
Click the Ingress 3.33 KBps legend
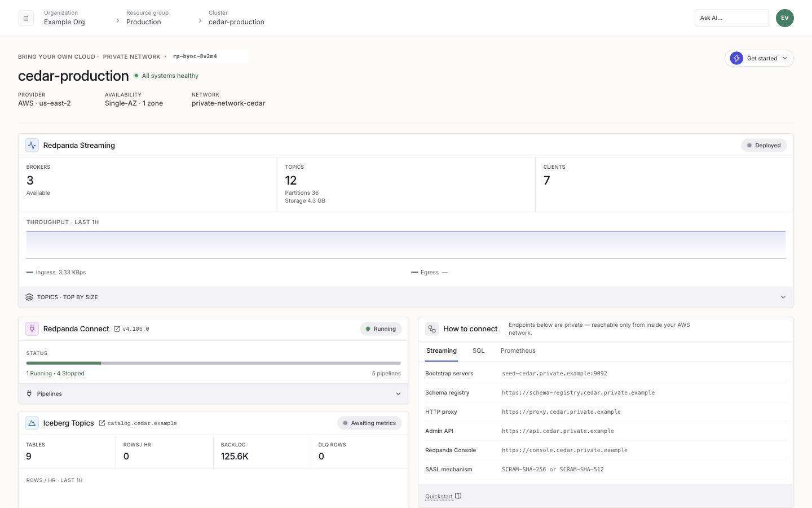tap(56, 273)
